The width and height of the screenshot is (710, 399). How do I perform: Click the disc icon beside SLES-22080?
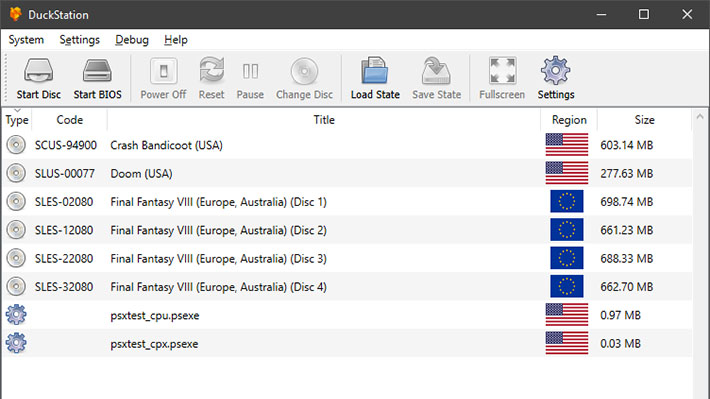pos(16,259)
